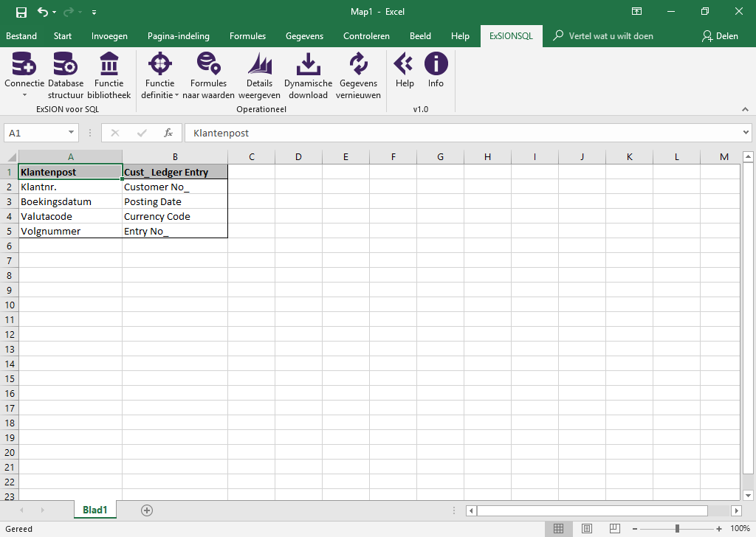Select column A header
Viewport: 756px width, 537px height.
(70, 156)
